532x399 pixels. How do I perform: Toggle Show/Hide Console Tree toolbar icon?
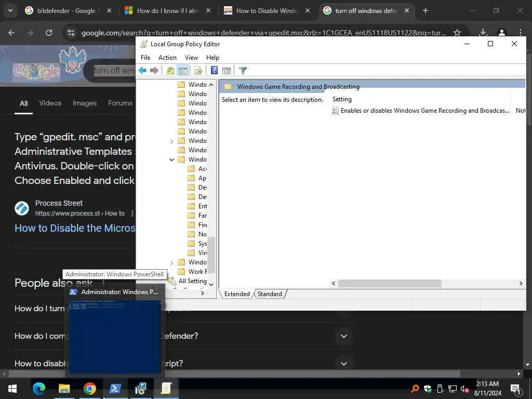[183, 71]
